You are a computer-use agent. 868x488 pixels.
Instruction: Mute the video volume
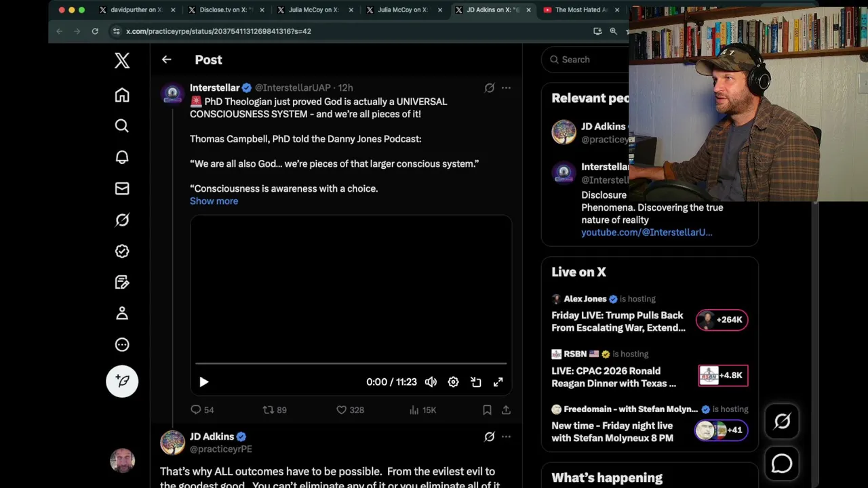(431, 382)
